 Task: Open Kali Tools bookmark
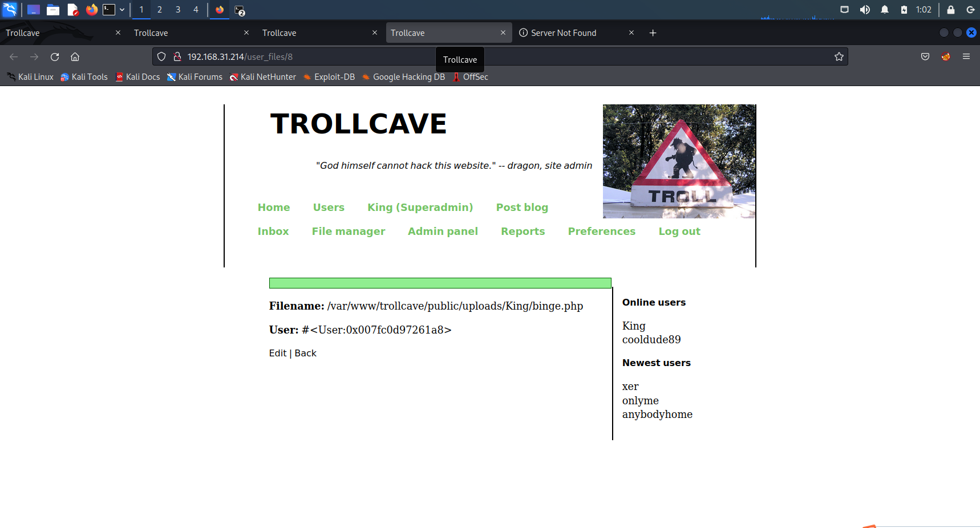coord(84,77)
